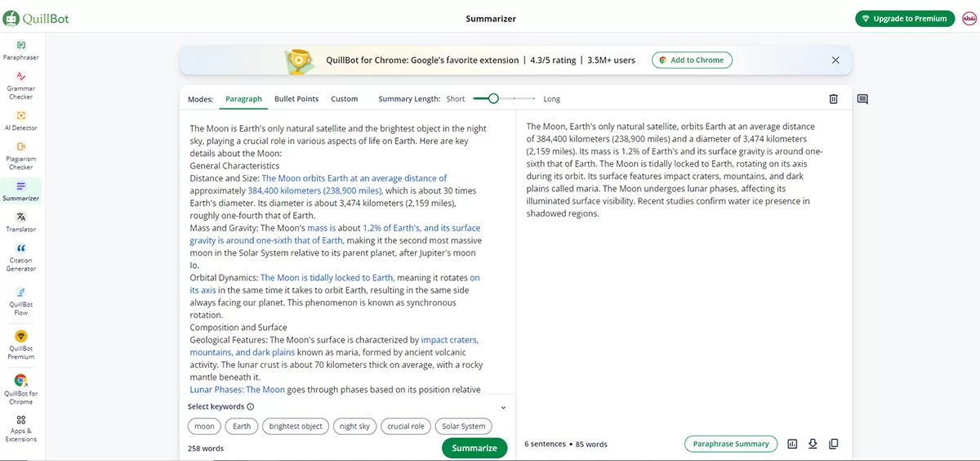This screenshot has width=980, height=461.
Task: Adjust the Summary Length slider handle
Action: click(492, 98)
